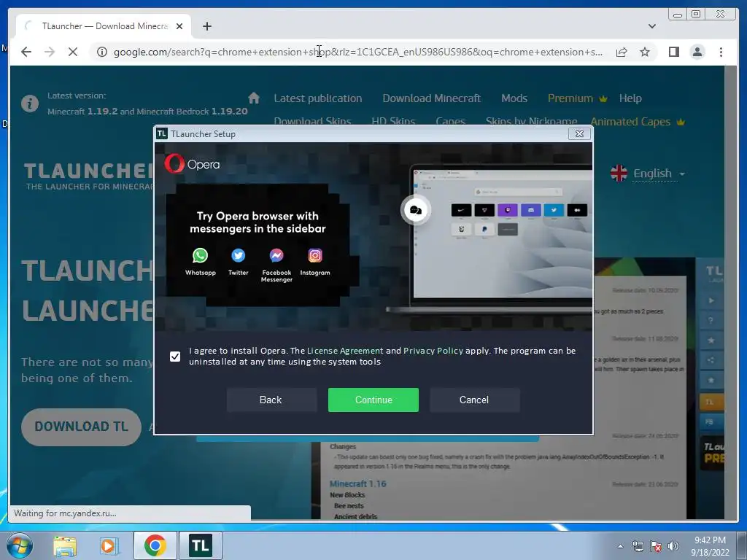Click the volume speaker tray icon
The image size is (747, 560).
click(x=673, y=546)
